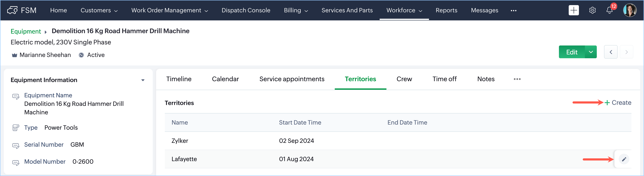Create a new territory entry
The width and height of the screenshot is (644, 176).
pos(617,103)
